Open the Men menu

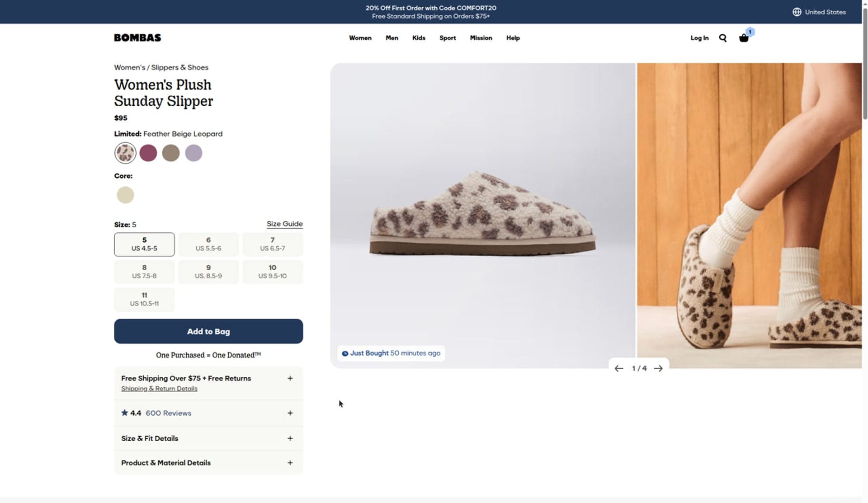coord(392,38)
